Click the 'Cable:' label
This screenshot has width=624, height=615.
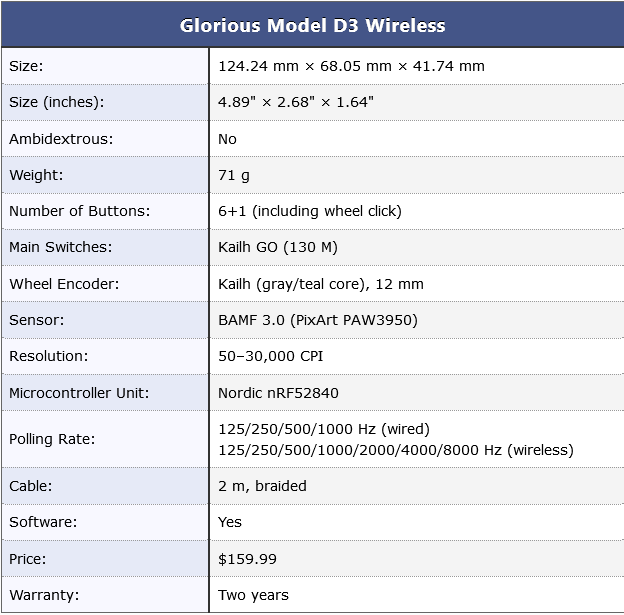pos(31,486)
